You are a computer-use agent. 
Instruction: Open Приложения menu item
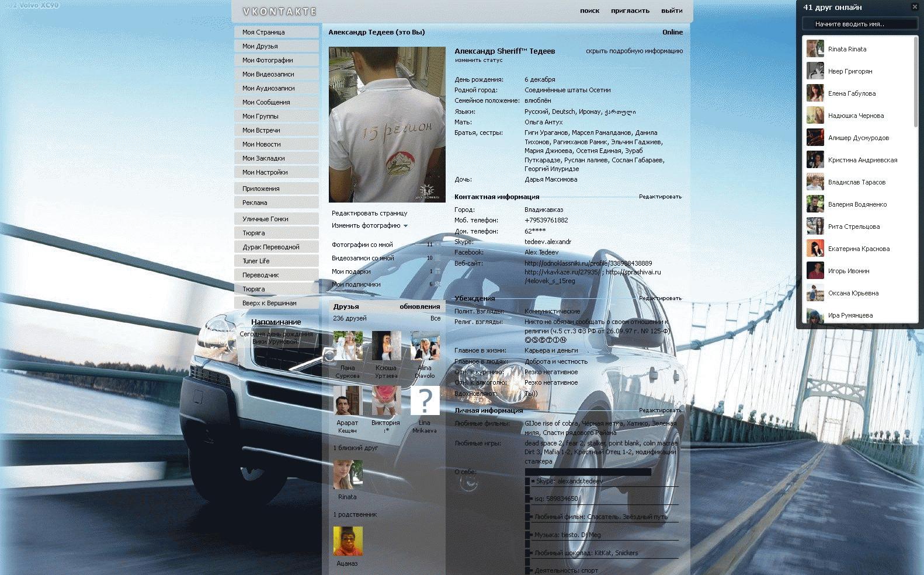click(x=276, y=189)
